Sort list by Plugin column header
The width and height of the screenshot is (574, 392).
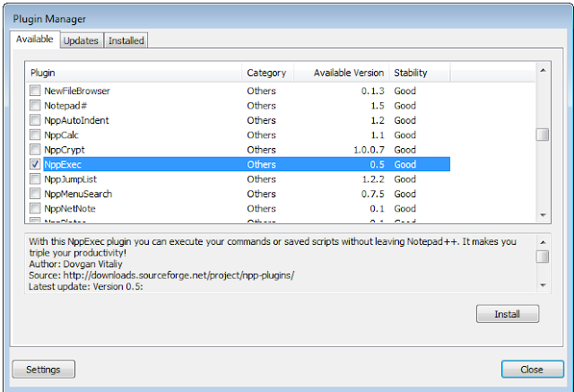(x=134, y=73)
